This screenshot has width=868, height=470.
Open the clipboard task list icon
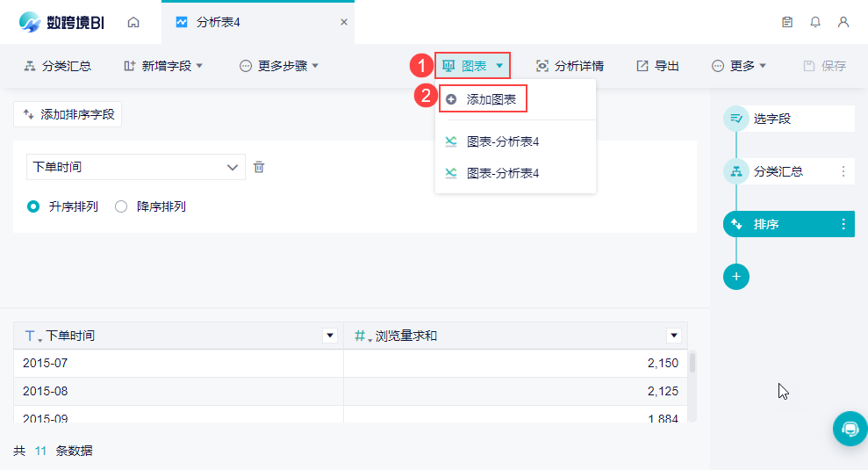pyautogui.click(x=787, y=22)
